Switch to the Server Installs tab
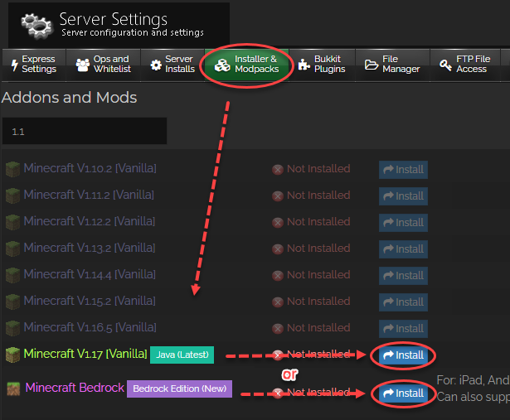 click(172, 65)
